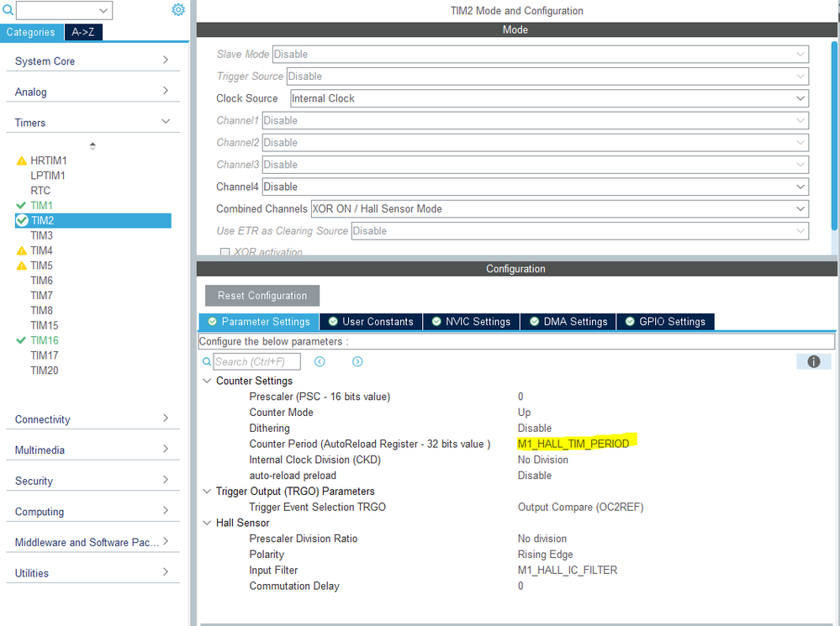Click the Reset Configuration button
The width and height of the screenshot is (840, 626).
coord(262,296)
